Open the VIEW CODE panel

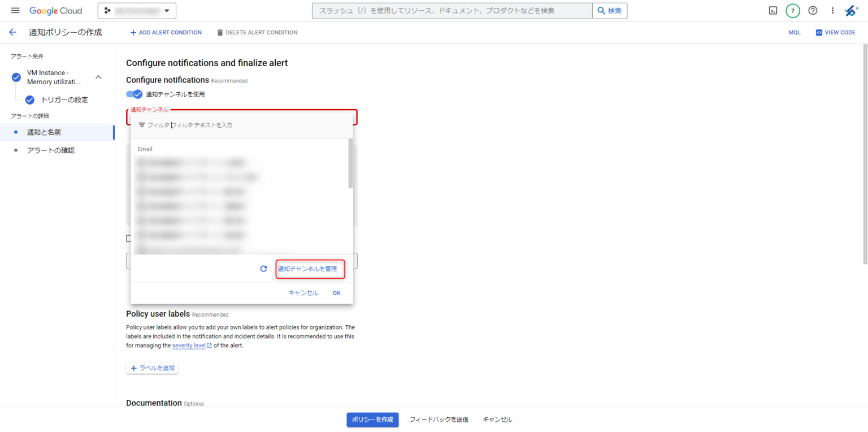[x=835, y=32]
